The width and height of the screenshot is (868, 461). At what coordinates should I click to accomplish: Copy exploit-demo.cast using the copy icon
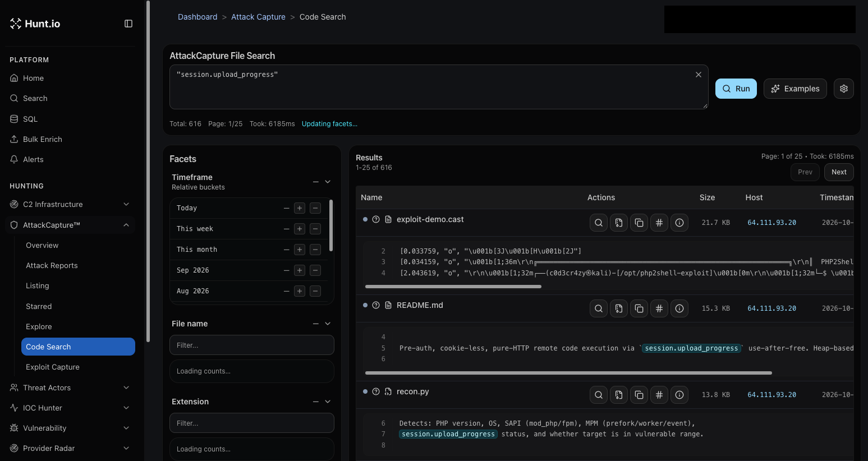pyautogui.click(x=639, y=223)
